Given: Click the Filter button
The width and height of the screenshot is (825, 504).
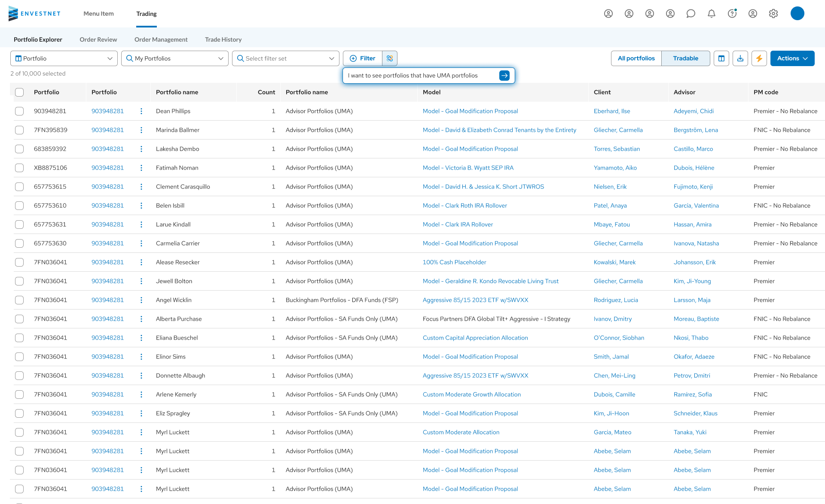Looking at the screenshot, I should pos(363,58).
